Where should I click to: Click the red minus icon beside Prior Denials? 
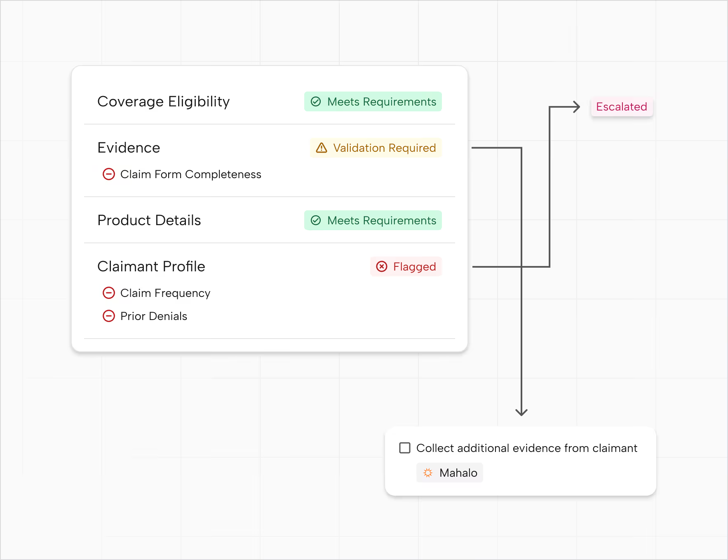point(109,316)
